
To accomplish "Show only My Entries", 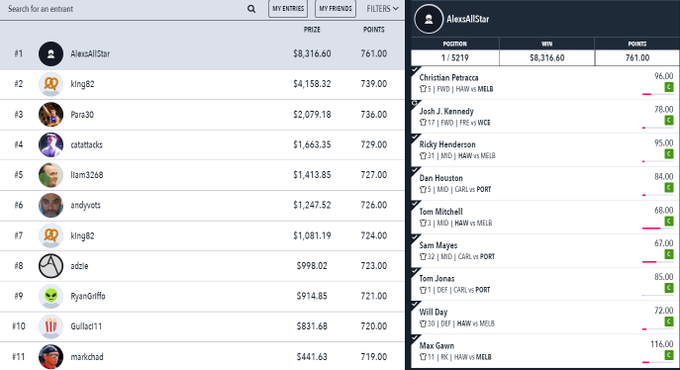I will pyautogui.click(x=288, y=9).
